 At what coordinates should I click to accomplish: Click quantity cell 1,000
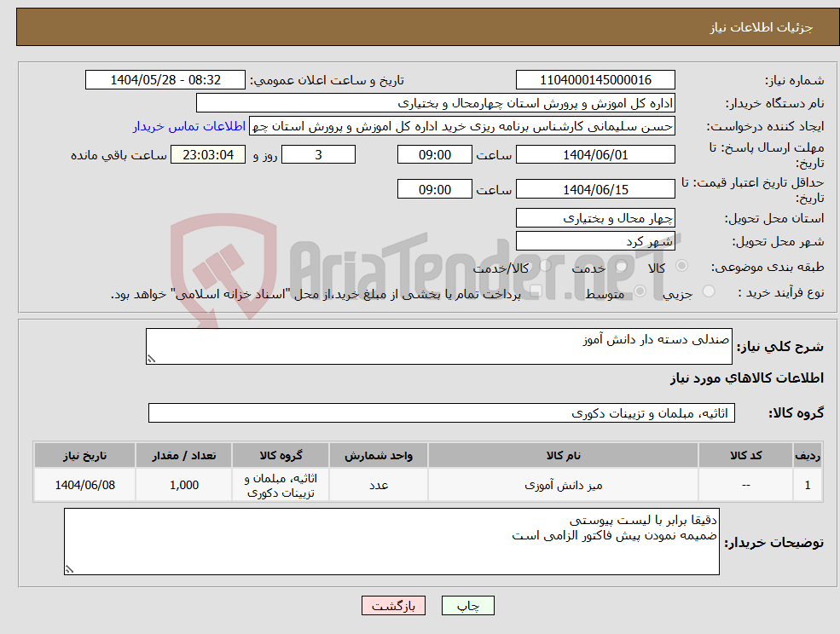tap(183, 485)
